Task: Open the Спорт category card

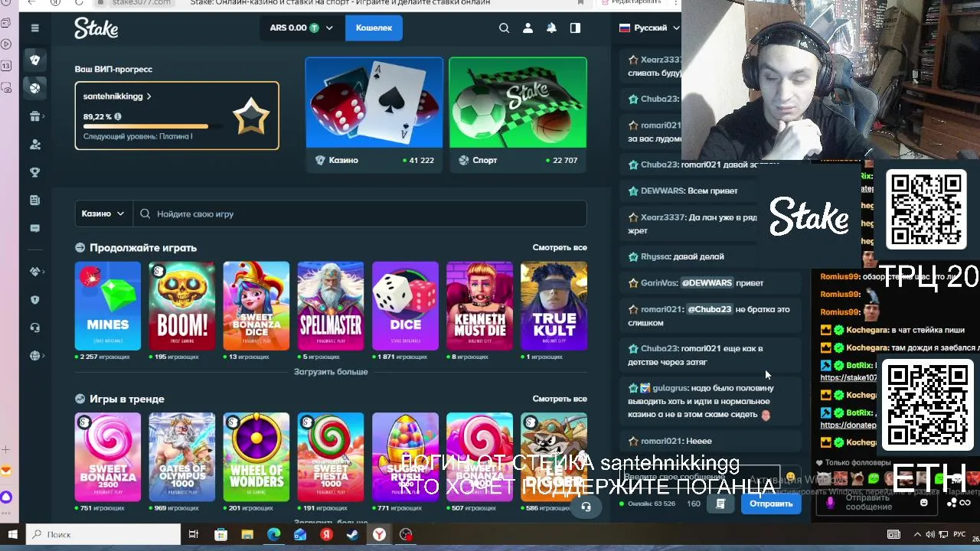Action: pos(518,114)
